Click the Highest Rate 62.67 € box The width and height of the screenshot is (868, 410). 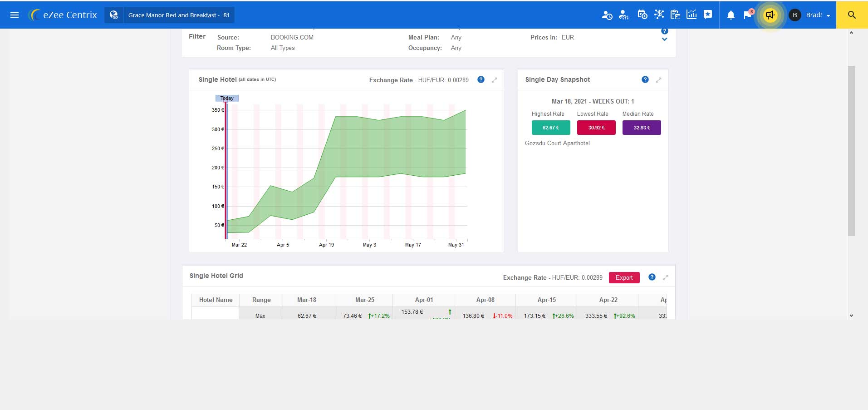[x=551, y=128]
